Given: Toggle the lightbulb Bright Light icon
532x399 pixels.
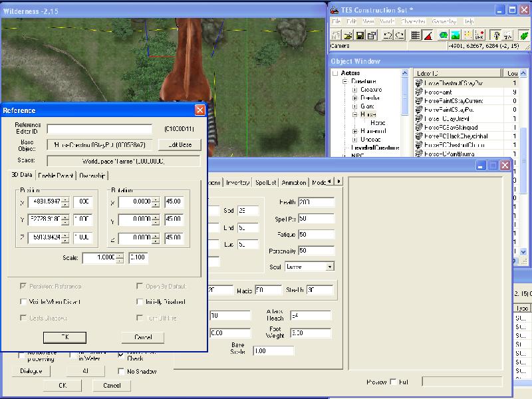Looking at the screenshot, I should click(x=496, y=35).
